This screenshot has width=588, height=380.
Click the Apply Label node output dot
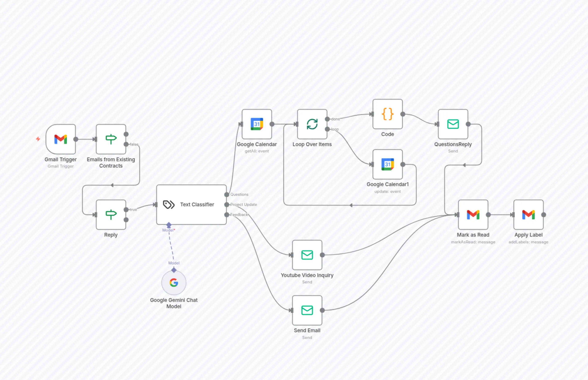(x=544, y=215)
